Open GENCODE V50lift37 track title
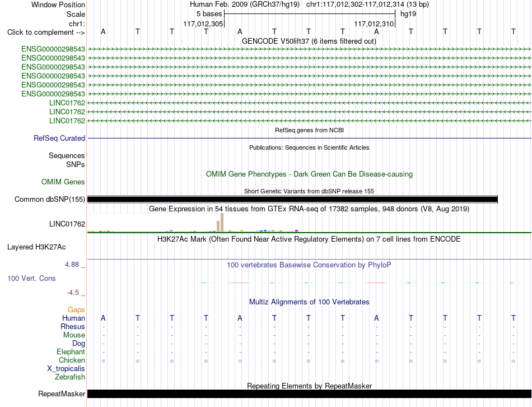Viewport: 532px width, 407px height. tap(309, 41)
